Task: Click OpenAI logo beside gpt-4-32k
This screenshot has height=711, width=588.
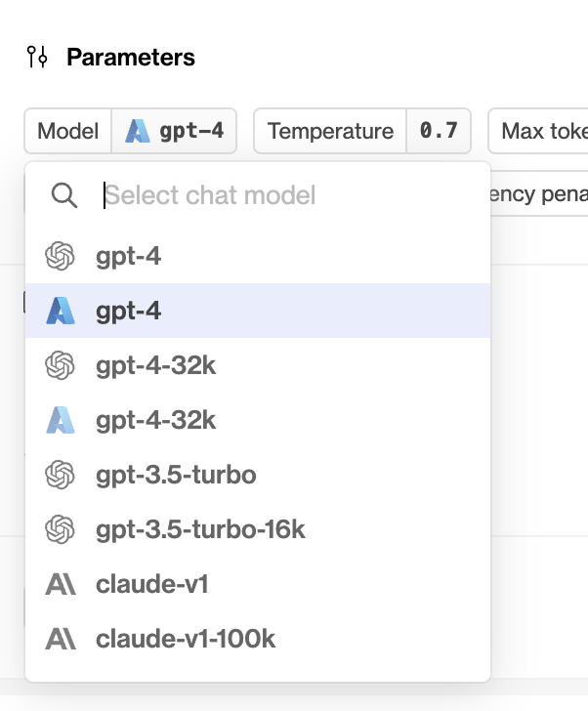Action: (x=60, y=365)
